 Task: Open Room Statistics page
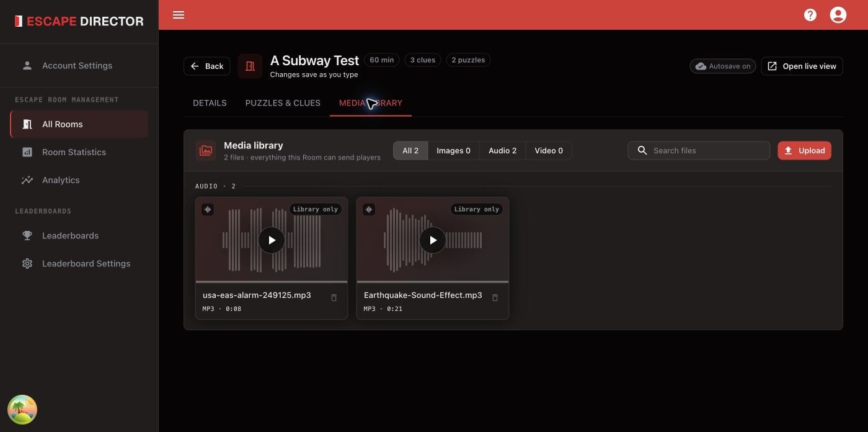tap(79, 152)
